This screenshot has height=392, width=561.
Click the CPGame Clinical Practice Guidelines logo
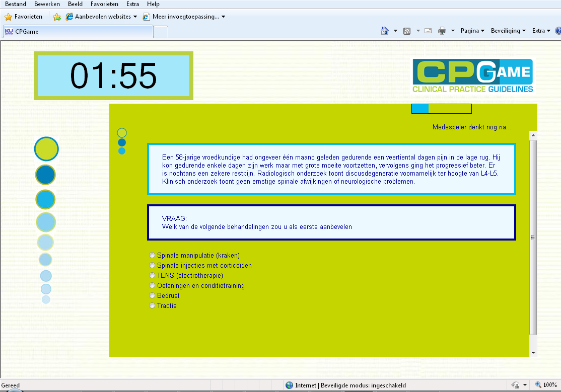(472, 76)
